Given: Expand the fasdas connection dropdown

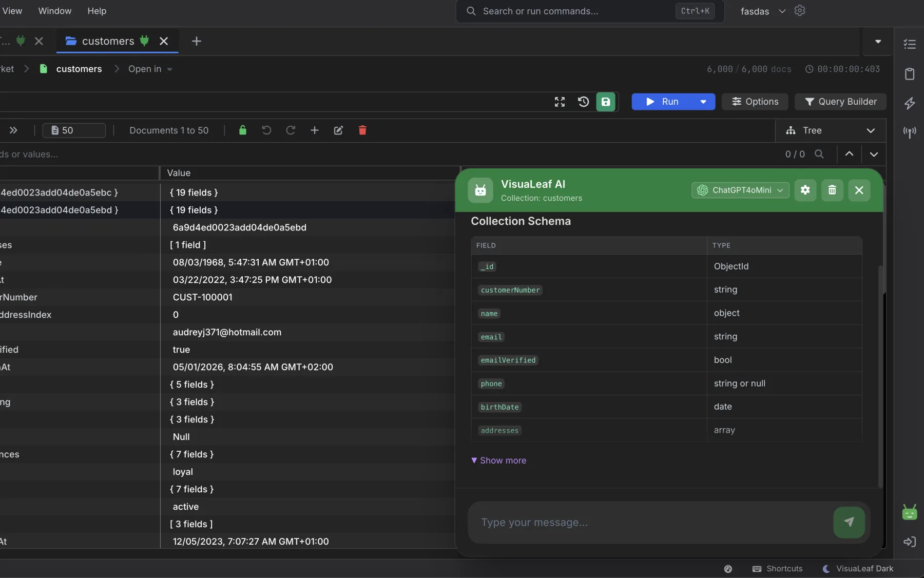Looking at the screenshot, I should (x=782, y=11).
